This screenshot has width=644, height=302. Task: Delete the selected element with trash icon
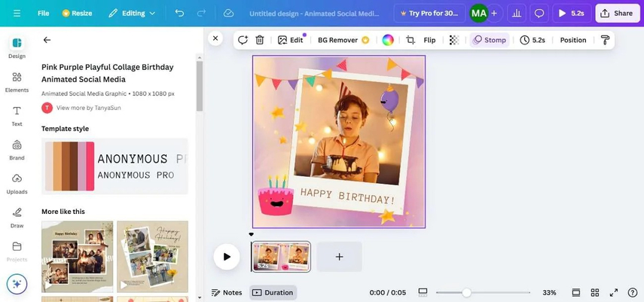tap(260, 40)
